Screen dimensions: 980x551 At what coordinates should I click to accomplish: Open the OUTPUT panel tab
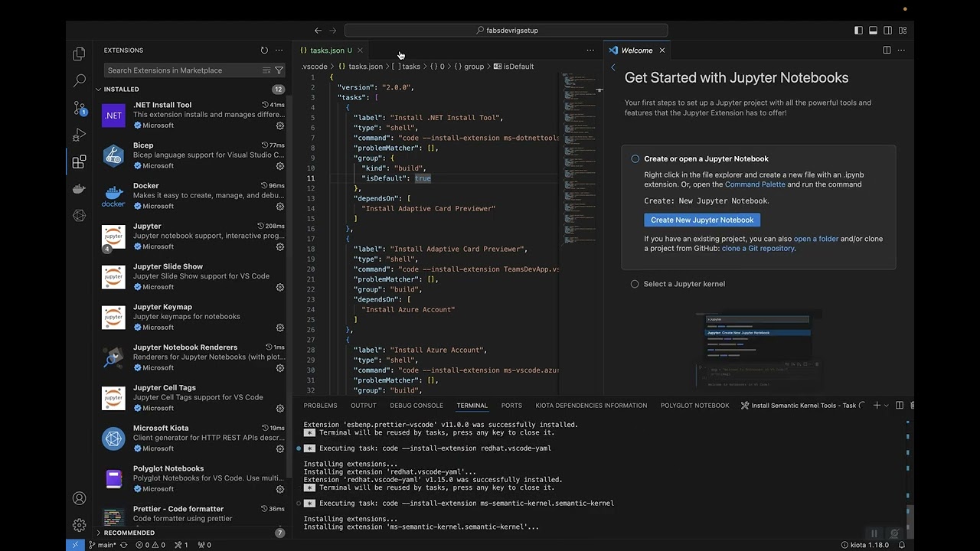coord(364,406)
